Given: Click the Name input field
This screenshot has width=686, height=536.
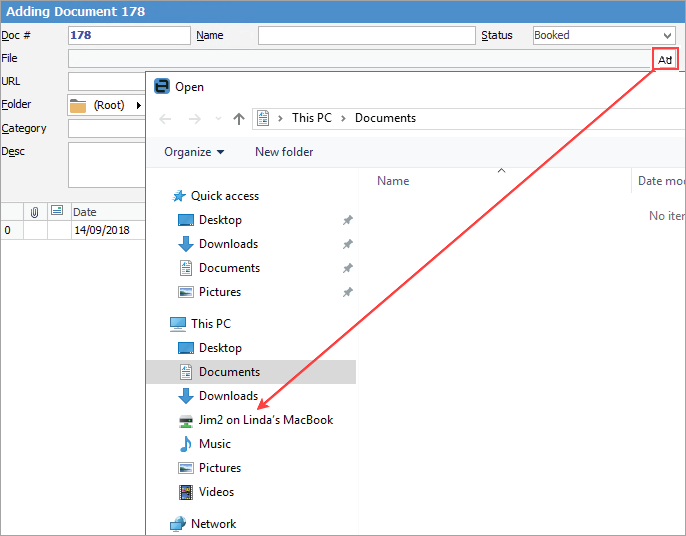Looking at the screenshot, I should tap(367, 35).
